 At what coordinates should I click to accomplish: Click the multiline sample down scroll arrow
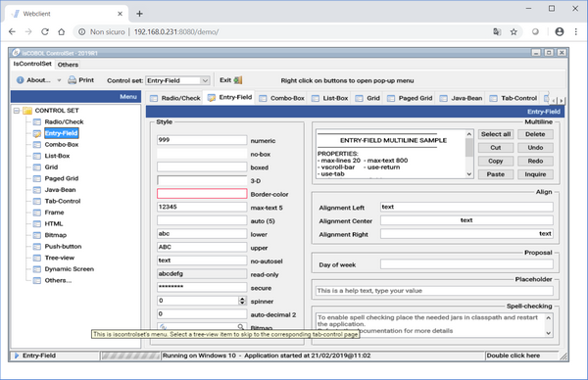(469, 174)
